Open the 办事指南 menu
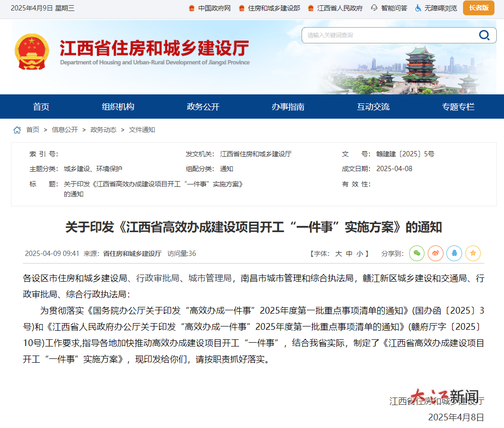Image resolution: width=504 pixels, height=428 pixels. [x=289, y=106]
